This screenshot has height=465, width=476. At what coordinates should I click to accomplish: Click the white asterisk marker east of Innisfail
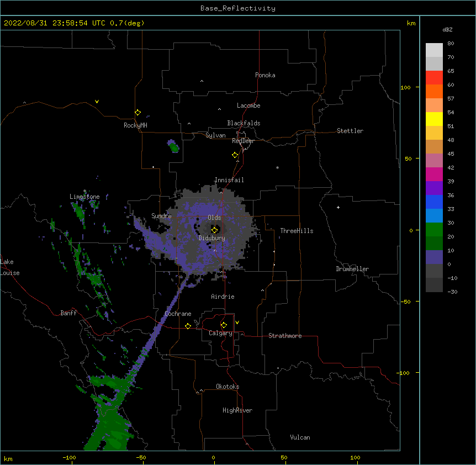pyautogui.click(x=277, y=167)
